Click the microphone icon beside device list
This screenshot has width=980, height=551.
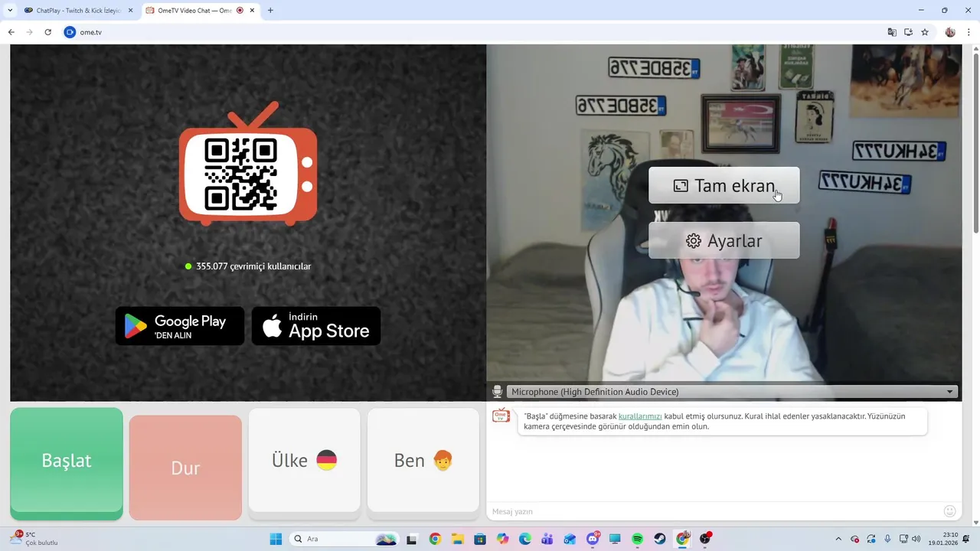point(497,392)
